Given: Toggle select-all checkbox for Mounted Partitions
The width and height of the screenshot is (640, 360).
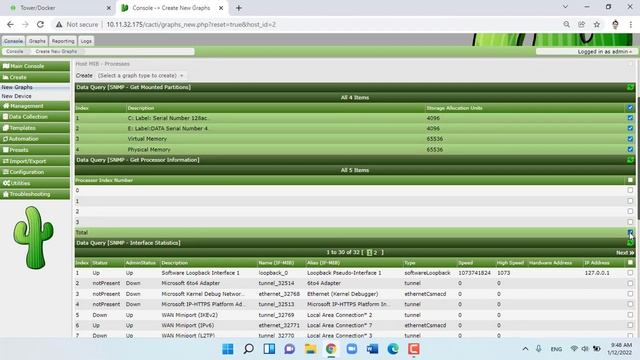Looking at the screenshot, I should (630, 108).
